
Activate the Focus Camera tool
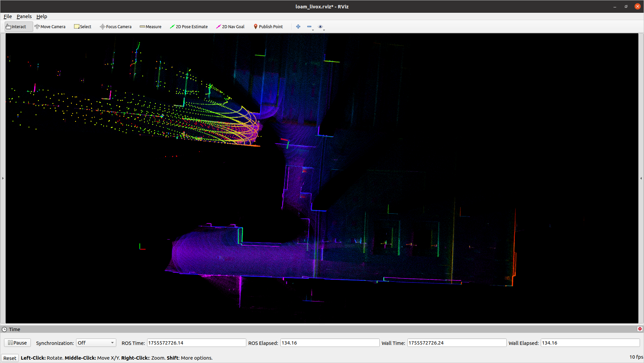(116, 27)
